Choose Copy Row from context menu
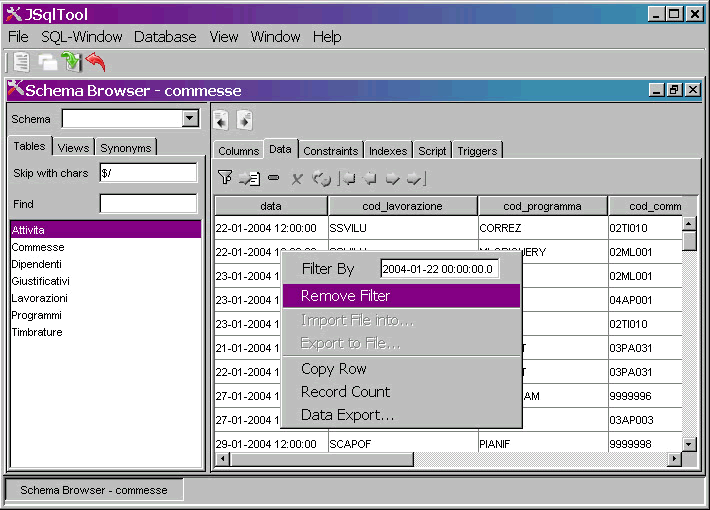 point(401,369)
